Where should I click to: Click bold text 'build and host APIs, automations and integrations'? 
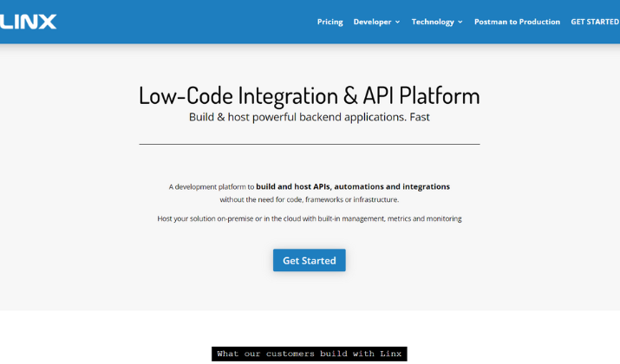coord(353,186)
